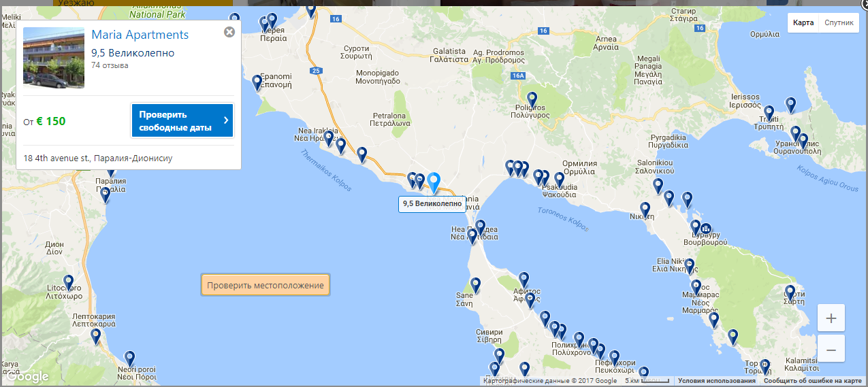Click map pin at Sani
868x387 pixels.
tap(475, 285)
